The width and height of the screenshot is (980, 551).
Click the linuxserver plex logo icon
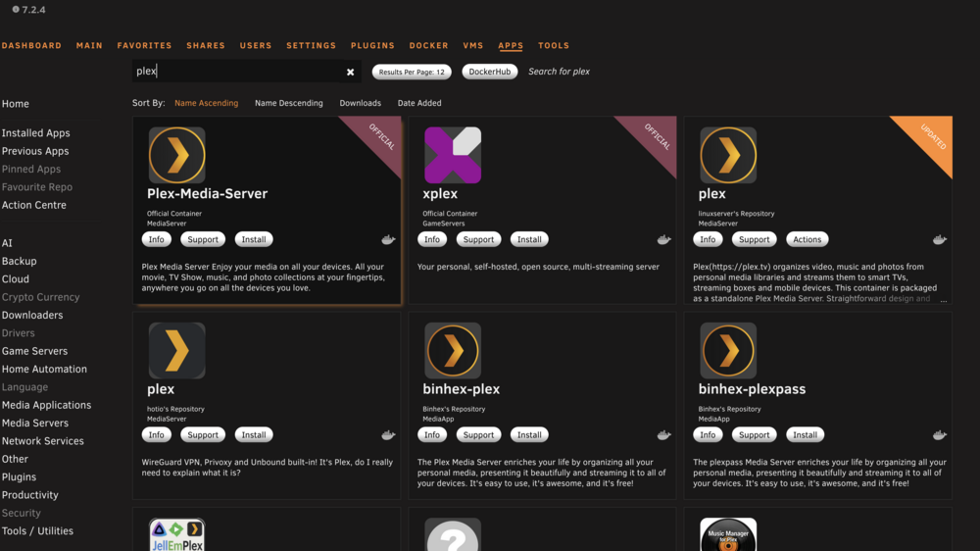click(728, 155)
